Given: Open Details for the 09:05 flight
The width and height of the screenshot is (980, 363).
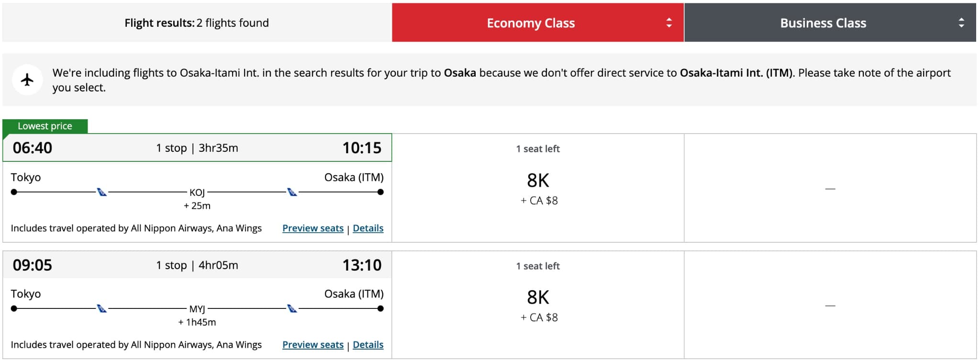Looking at the screenshot, I should pos(368,344).
